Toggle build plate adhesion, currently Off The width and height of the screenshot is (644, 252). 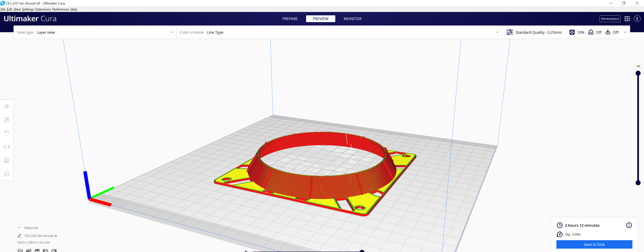coord(612,32)
